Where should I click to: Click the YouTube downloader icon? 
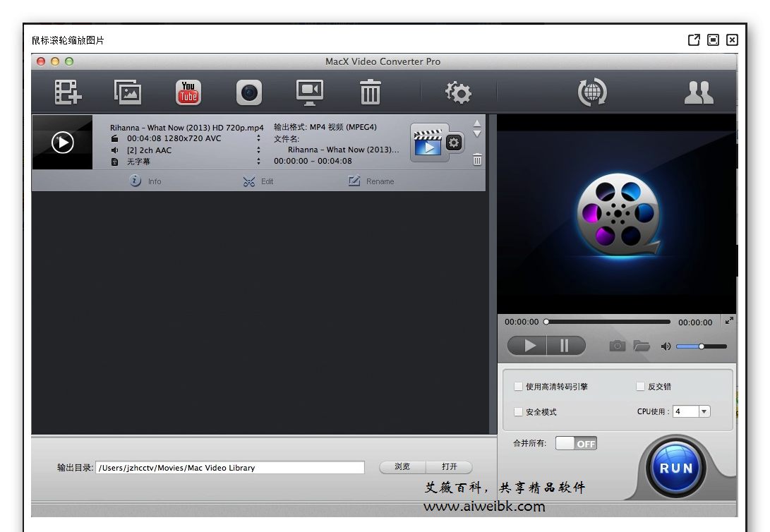(x=188, y=92)
